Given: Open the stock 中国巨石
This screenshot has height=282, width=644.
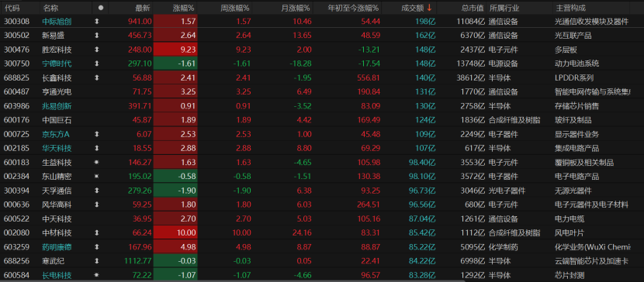Looking at the screenshot, I should pyautogui.click(x=57, y=120).
